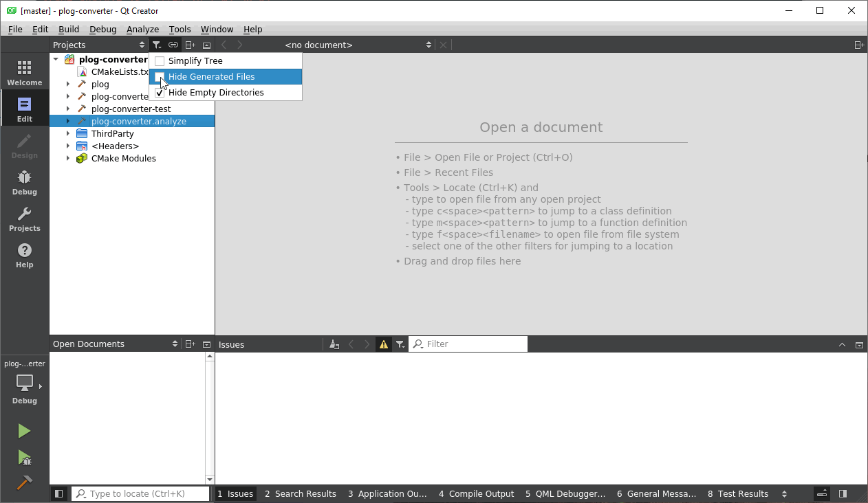Viewport: 868px width, 503px height.
Task: Toggle the progress details button
Action: (822, 493)
